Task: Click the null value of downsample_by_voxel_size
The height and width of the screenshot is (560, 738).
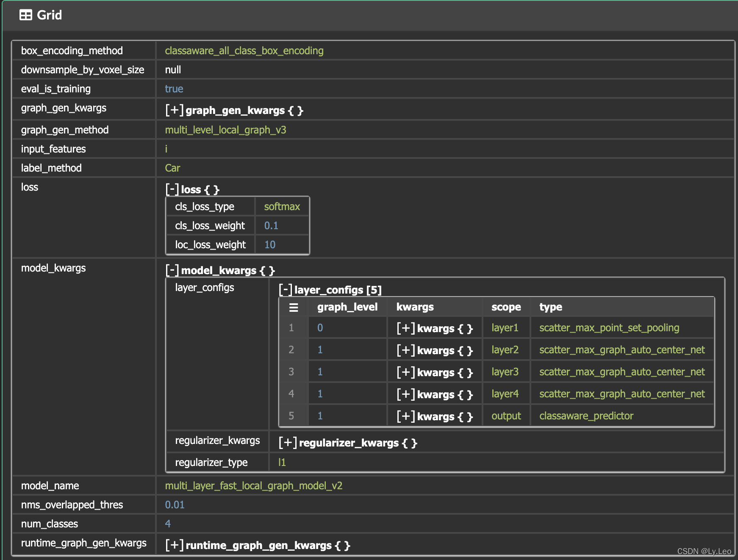Action: click(x=173, y=70)
